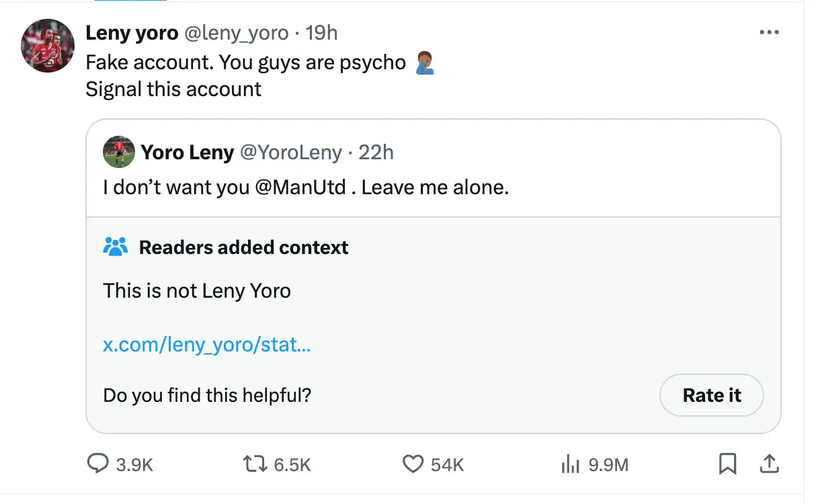Open the three-dot more options menu
816x504 pixels.
(x=769, y=32)
